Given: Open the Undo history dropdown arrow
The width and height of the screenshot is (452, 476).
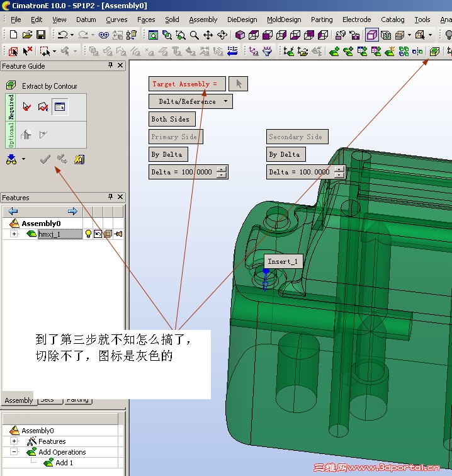Looking at the screenshot, I should point(72,35).
